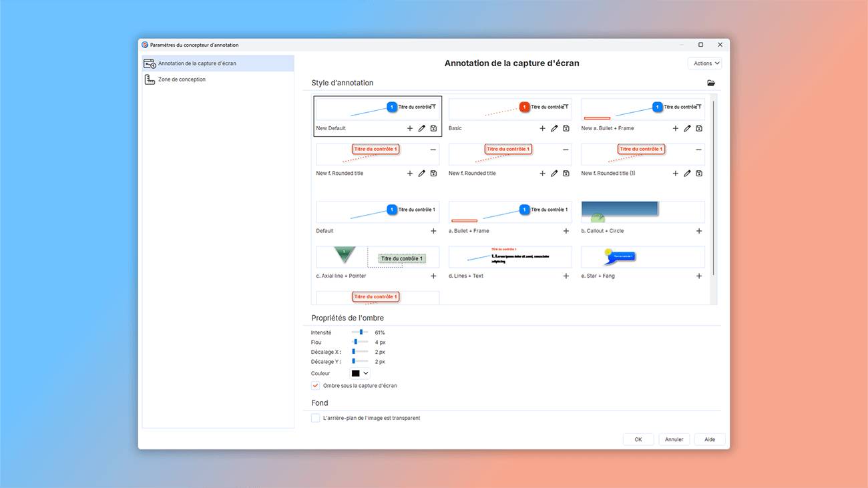Open the Couleur shadow color dropdown
This screenshot has height=488, width=868.
pos(367,373)
